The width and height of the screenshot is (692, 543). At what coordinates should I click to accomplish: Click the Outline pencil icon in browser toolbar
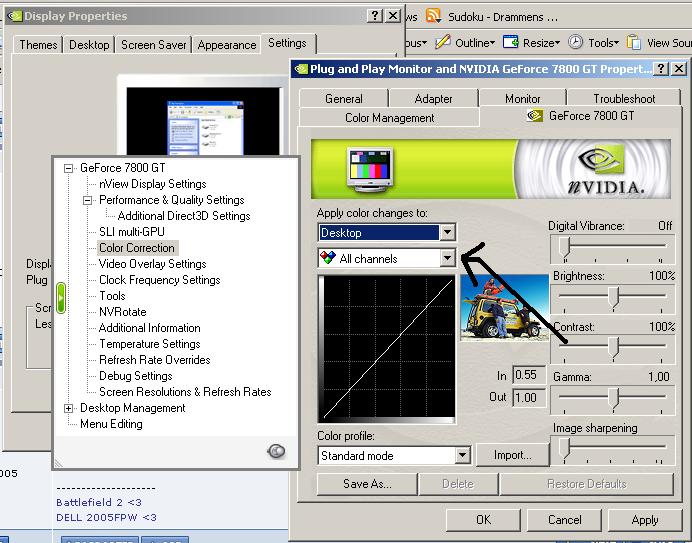pyautogui.click(x=443, y=42)
